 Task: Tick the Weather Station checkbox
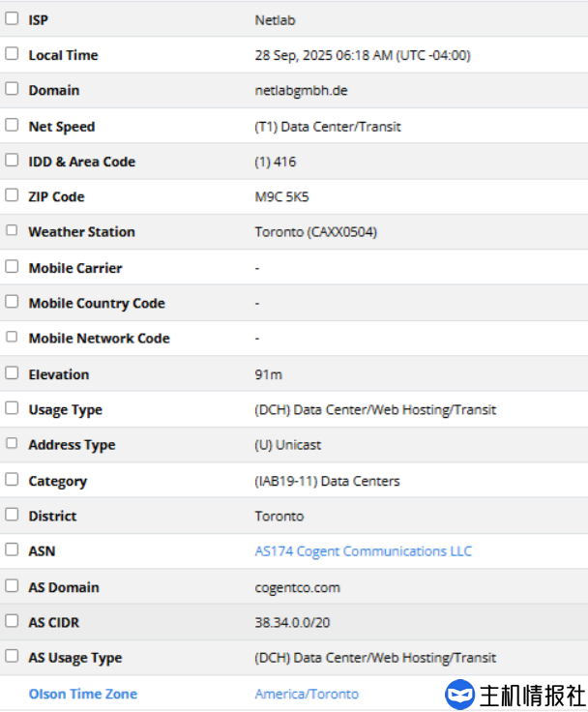pyautogui.click(x=12, y=230)
